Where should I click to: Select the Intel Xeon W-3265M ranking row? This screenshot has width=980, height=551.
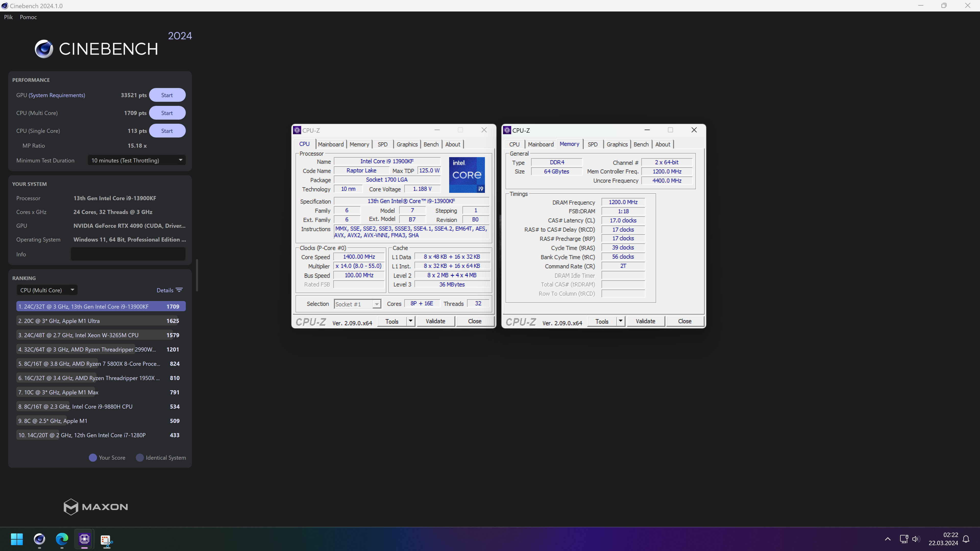101,335
